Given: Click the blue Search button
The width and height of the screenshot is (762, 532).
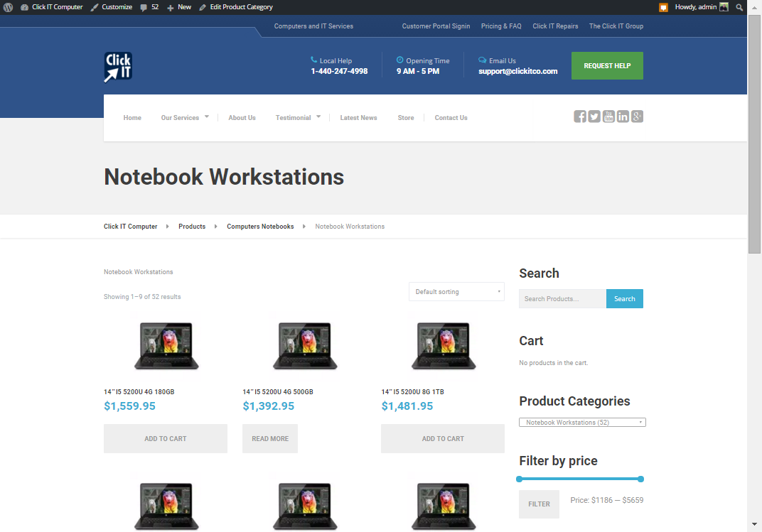Looking at the screenshot, I should [x=625, y=298].
